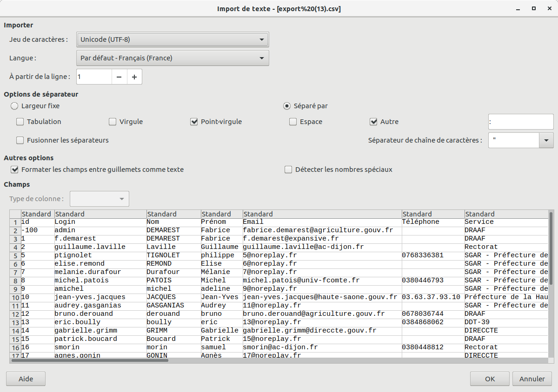The height and width of the screenshot is (392, 558).
Task: Click the minus button for starting line
Action: pyautogui.click(x=119, y=77)
